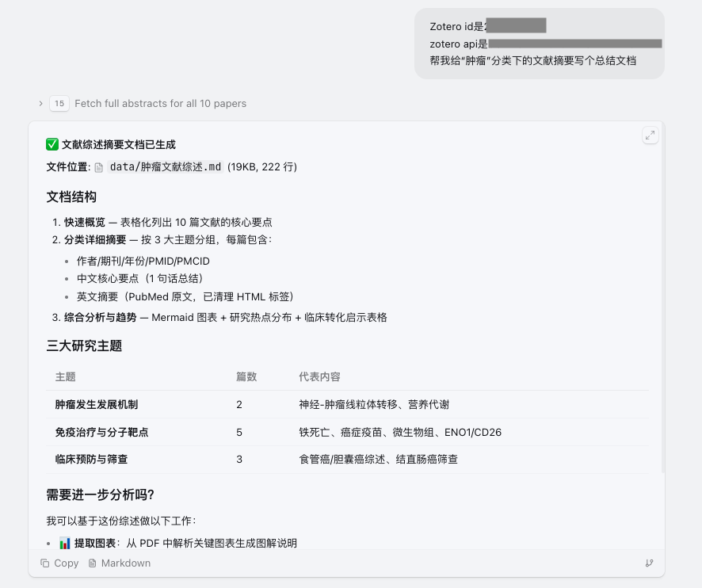
Task: Expand the collapsed steps chevron
Action: 40,104
